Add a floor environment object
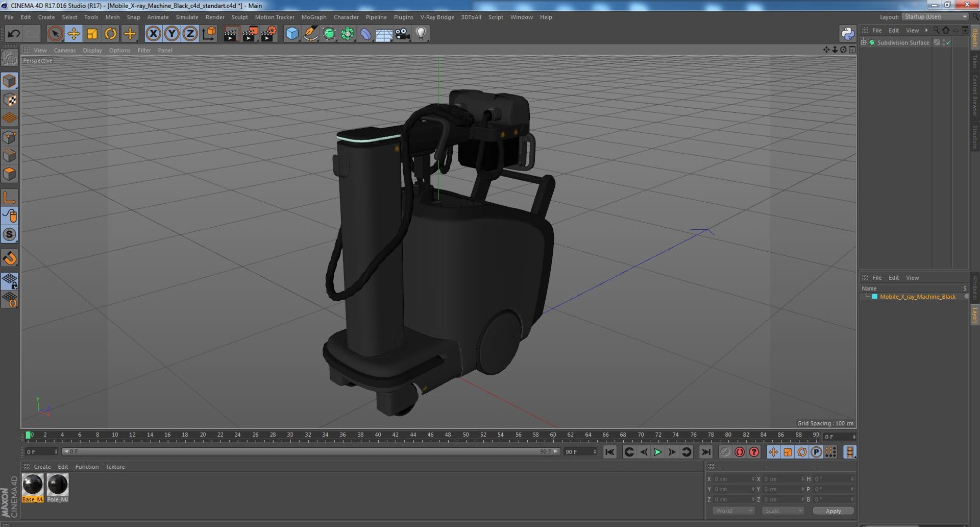Screen dimensions: 980x527 tap(384, 34)
